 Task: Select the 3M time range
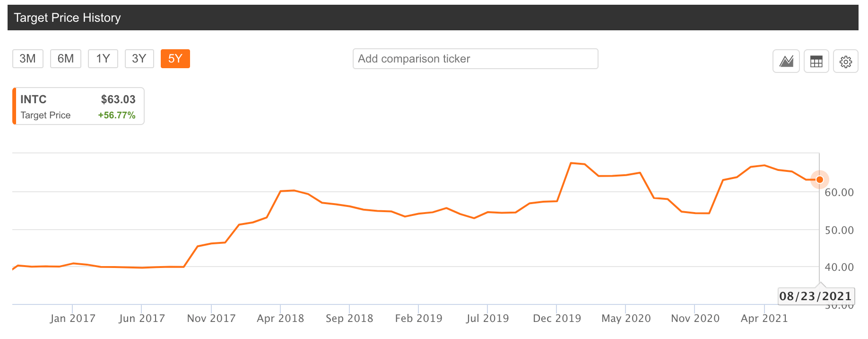click(27, 58)
